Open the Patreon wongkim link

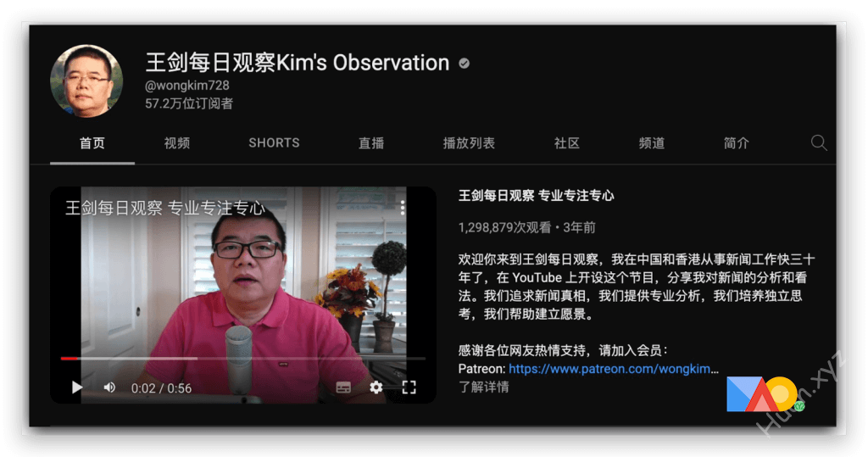[613, 369]
